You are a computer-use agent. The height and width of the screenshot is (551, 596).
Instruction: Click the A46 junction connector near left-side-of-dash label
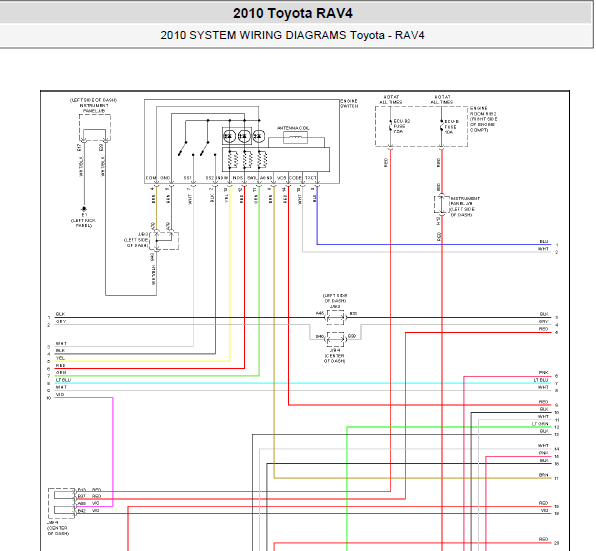[x=335, y=317]
